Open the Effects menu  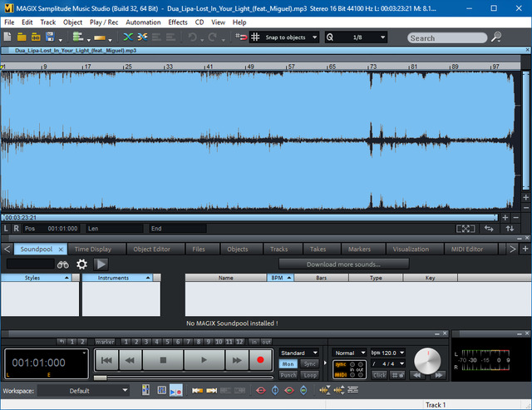point(178,22)
